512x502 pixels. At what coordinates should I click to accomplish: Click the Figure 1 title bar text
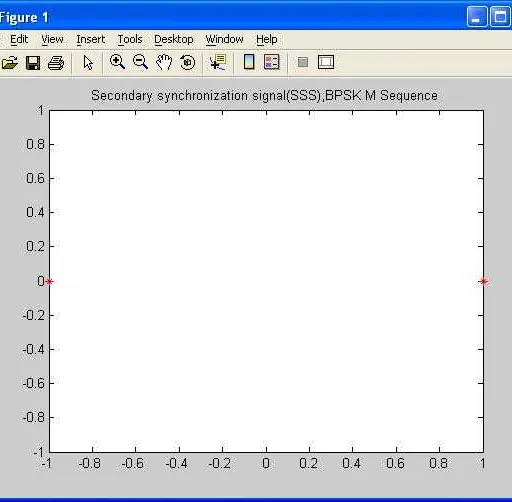pyautogui.click(x=24, y=17)
